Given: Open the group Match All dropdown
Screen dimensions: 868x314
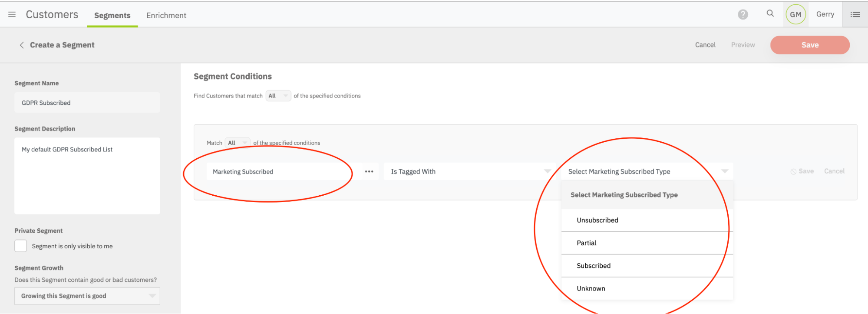Looking at the screenshot, I should [x=238, y=143].
